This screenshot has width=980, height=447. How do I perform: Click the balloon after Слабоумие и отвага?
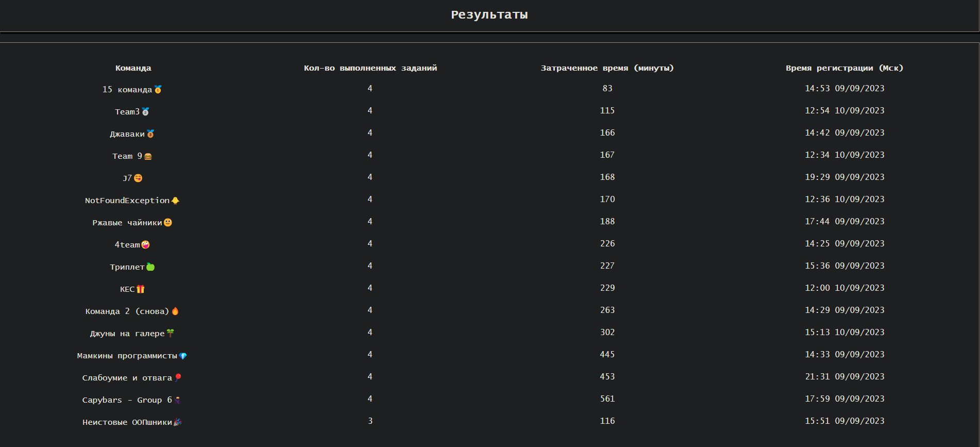tap(178, 377)
